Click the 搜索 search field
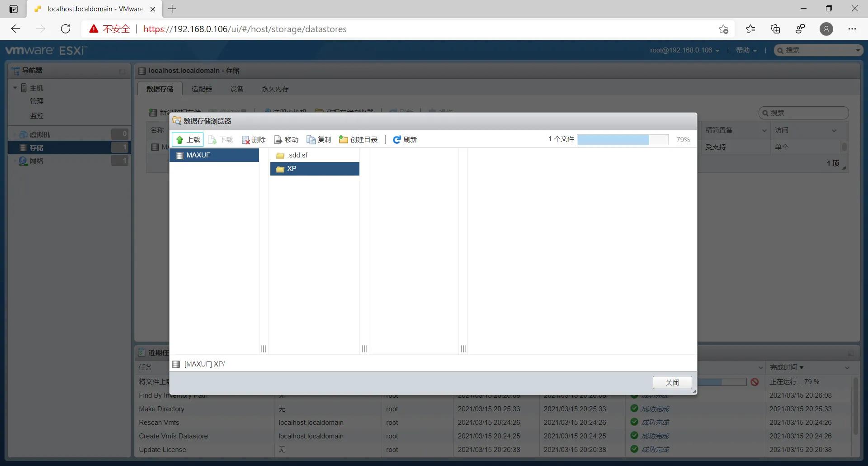The width and height of the screenshot is (868, 466). coord(818,50)
